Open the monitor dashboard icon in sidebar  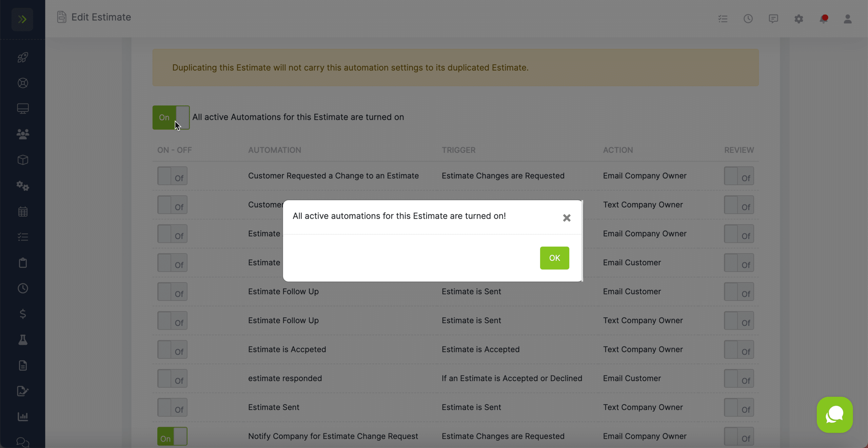(x=23, y=109)
